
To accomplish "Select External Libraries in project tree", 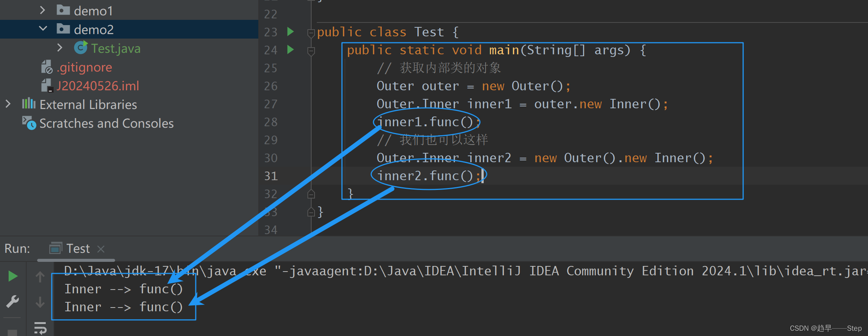I will [88, 105].
